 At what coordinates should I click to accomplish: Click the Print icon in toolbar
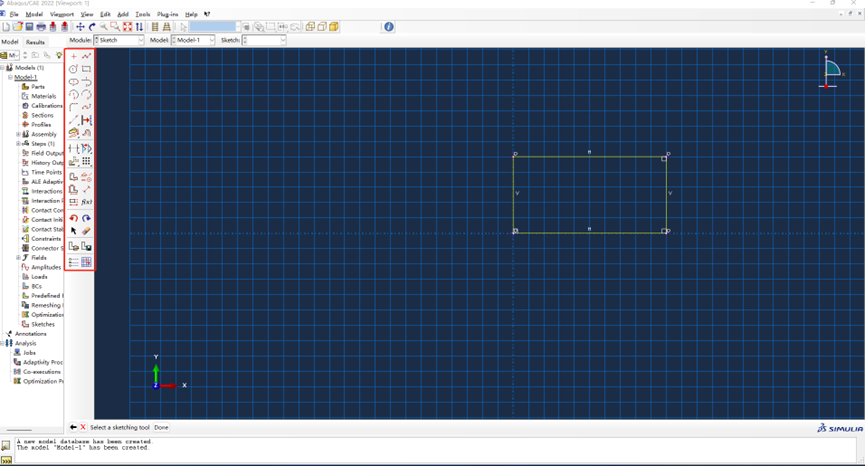coord(41,26)
